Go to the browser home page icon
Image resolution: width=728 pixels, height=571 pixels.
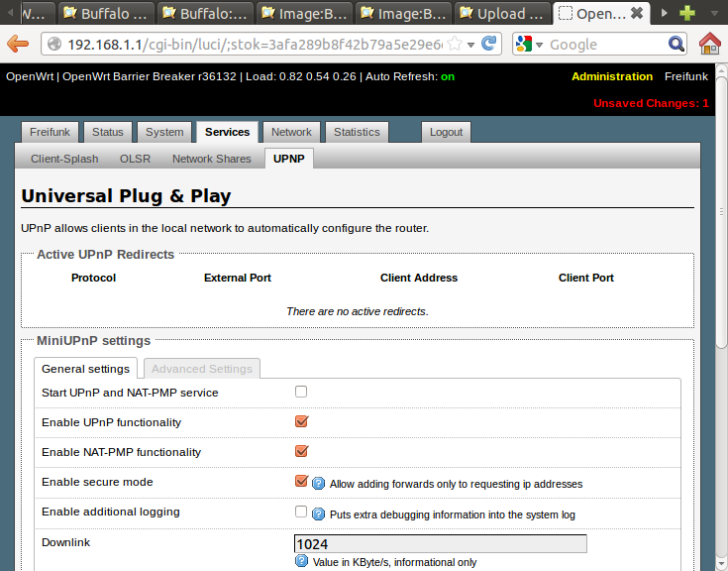(710, 44)
